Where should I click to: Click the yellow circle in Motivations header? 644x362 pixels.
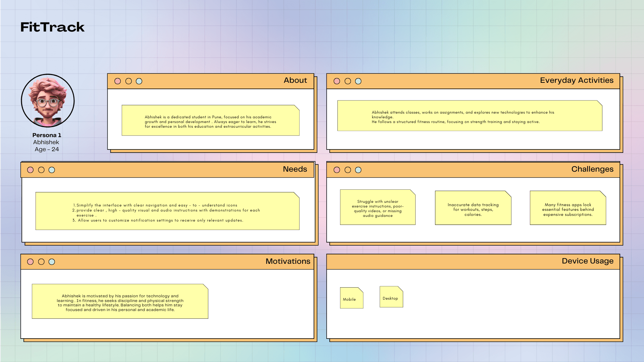41,262
